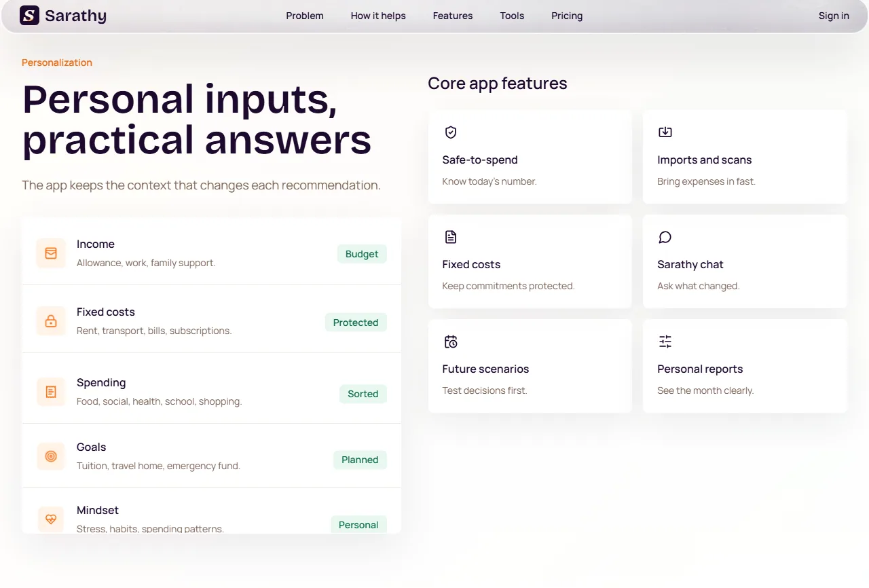Screen dimensions: 869x588
Task: Click the Personal reports sliders icon
Action: click(665, 342)
